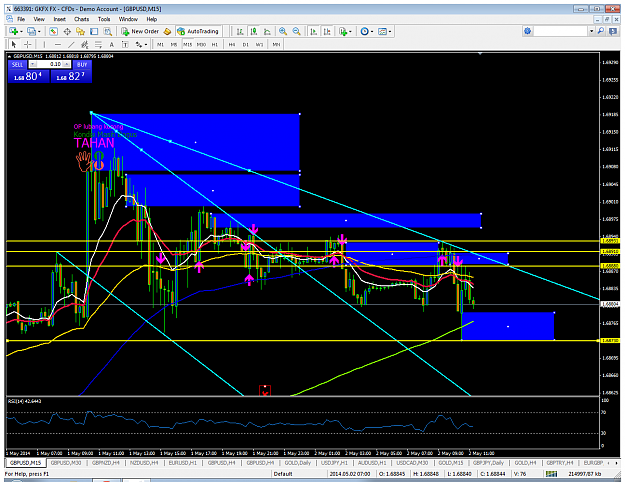This screenshot has width=625, height=482.
Task: Click the connection status bars icon
Action: point(551,474)
